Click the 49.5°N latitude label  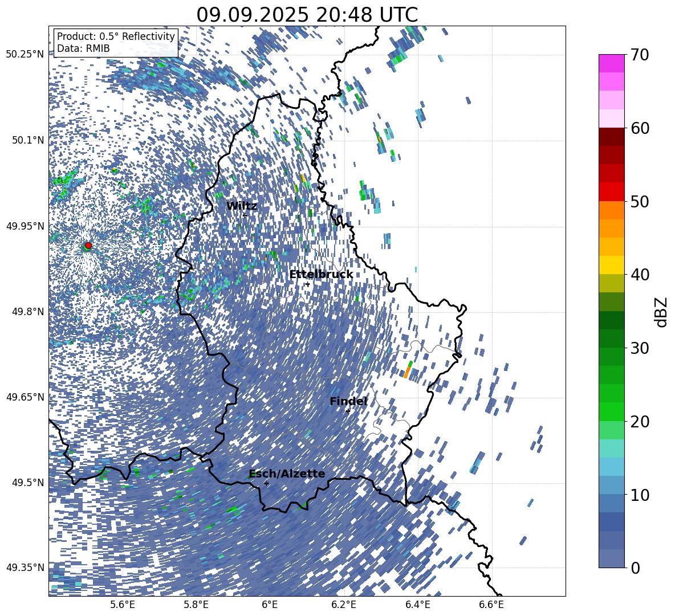point(28,482)
